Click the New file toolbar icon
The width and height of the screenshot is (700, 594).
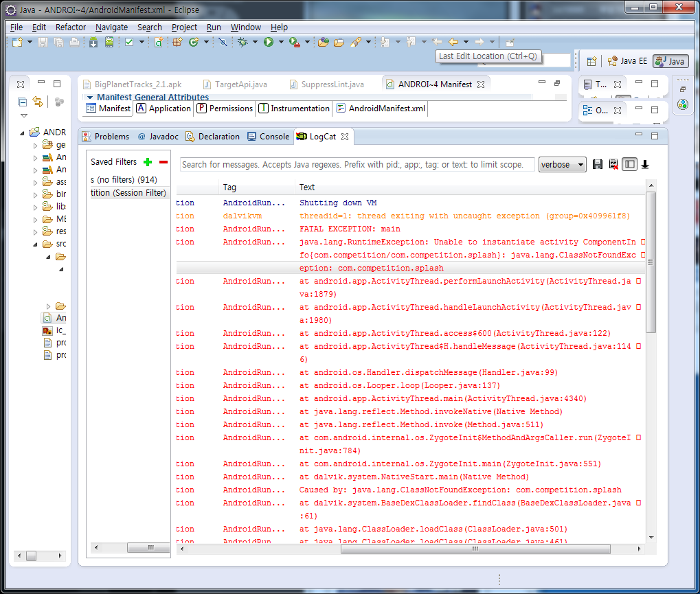pyautogui.click(x=17, y=43)
